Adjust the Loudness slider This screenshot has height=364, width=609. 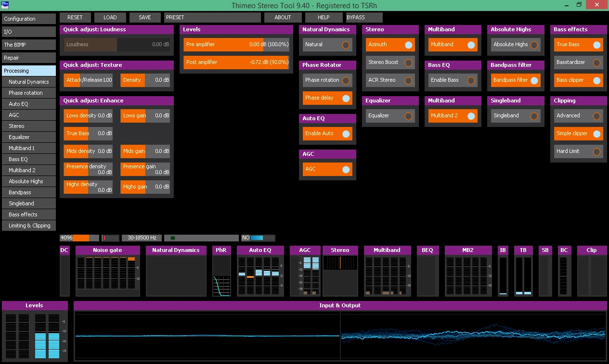(117, 44)
